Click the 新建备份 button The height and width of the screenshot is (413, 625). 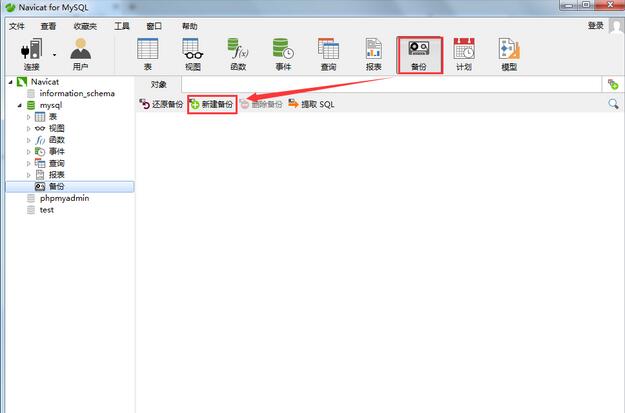click(x=212, y=104)
